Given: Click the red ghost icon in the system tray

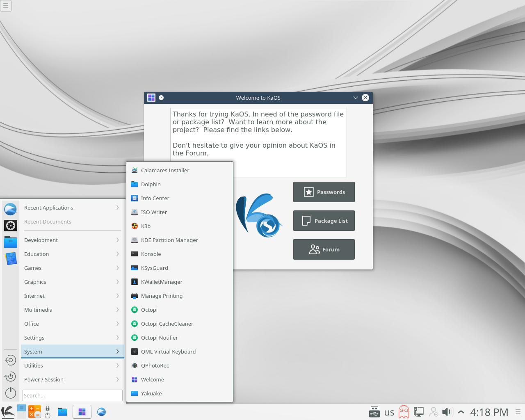Looking at the screenshot, I should click(404, 412).
